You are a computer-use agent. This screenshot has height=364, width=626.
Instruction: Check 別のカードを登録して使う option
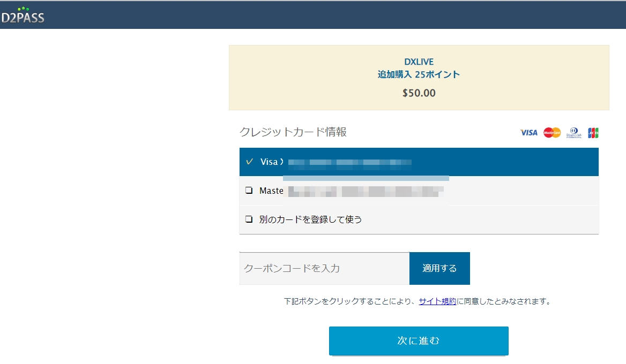tap(249, 219)
